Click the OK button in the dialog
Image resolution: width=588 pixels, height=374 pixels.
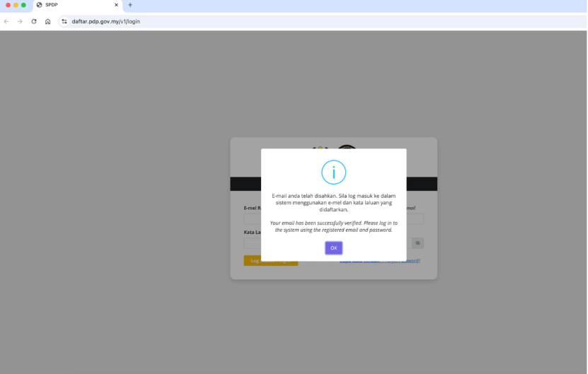click(333, 247)
